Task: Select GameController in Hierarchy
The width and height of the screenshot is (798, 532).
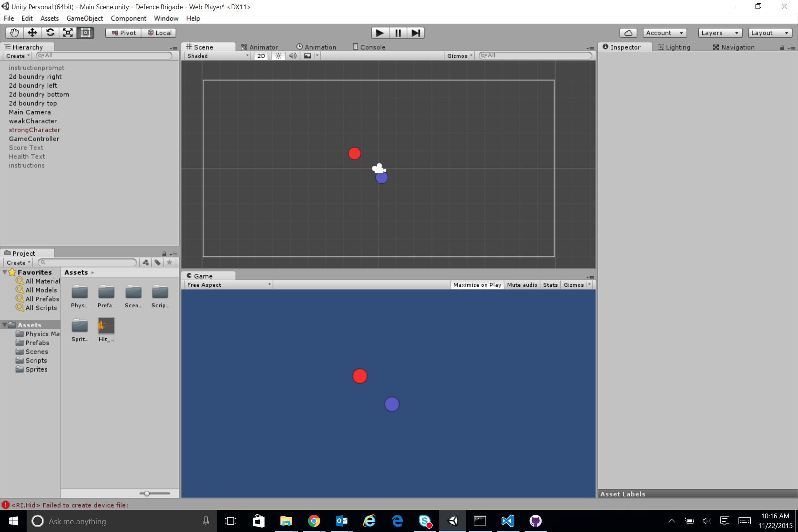Action: click(34, 139)
